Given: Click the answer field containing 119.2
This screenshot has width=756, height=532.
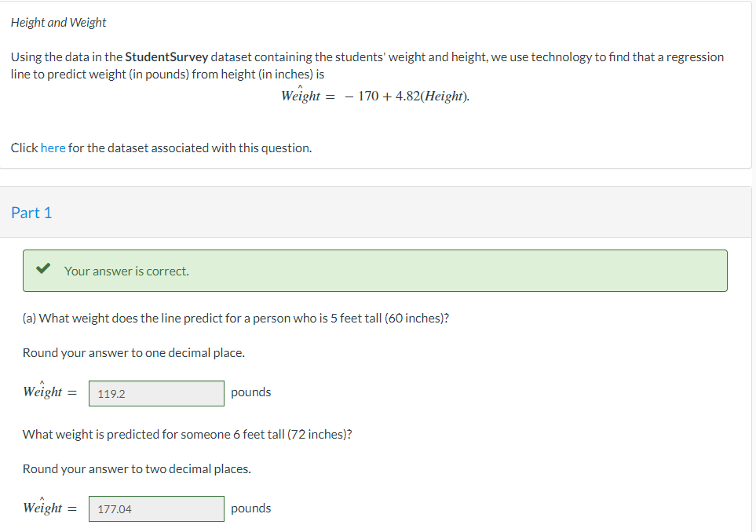Looking at the screenshot, I should 155,392.
